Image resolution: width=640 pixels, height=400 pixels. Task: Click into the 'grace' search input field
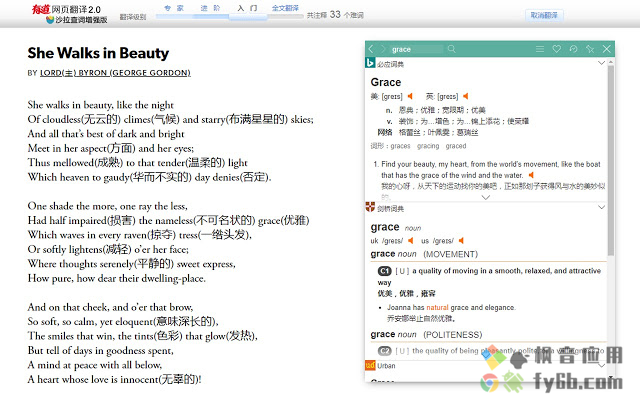tap(416, 49)
